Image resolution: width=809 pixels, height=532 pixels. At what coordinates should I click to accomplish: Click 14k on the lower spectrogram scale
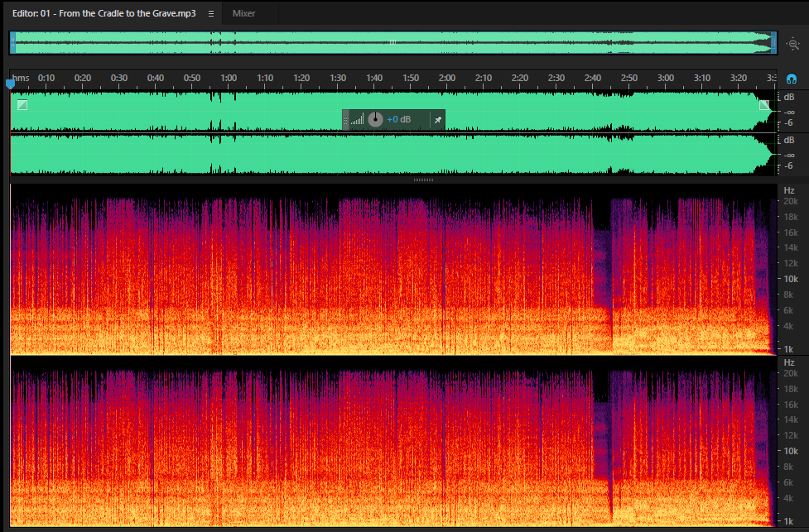point(791,419)
